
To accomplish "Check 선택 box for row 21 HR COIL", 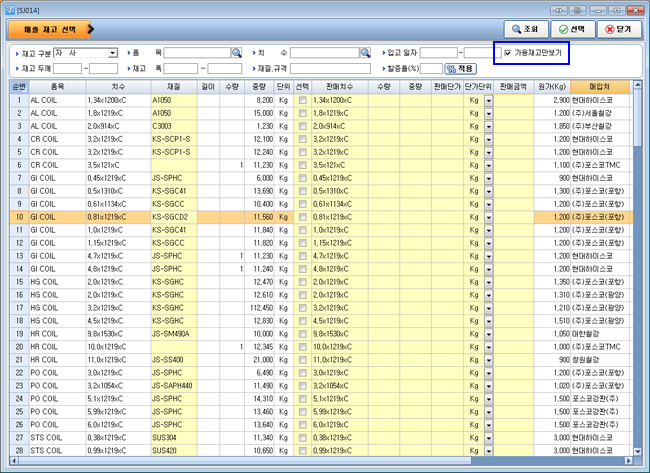I will pyautogui.click(x=303, y=360).
